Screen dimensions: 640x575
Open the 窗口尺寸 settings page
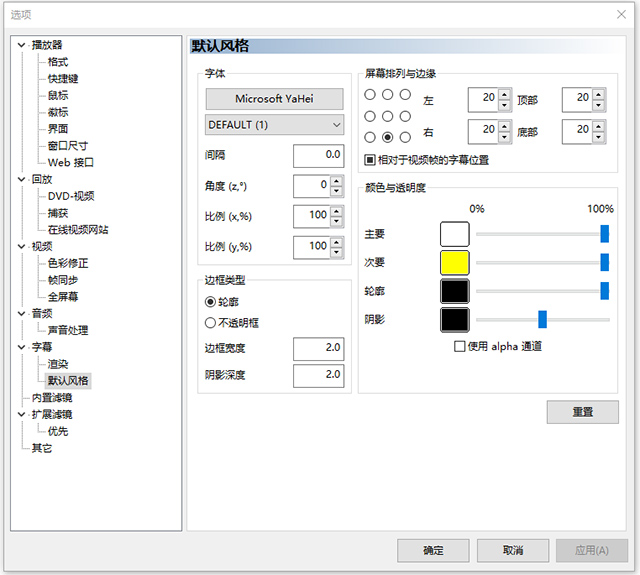pyautogui.click(x=68, y=146)
